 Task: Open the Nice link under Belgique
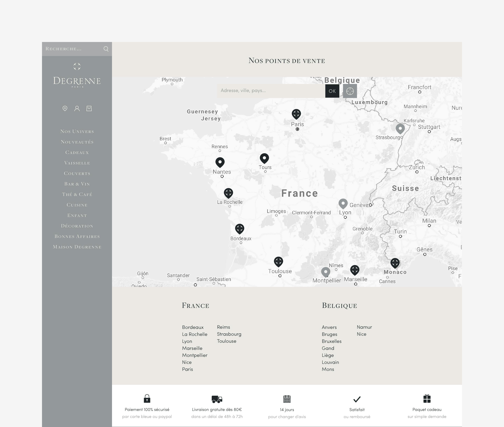361,334
